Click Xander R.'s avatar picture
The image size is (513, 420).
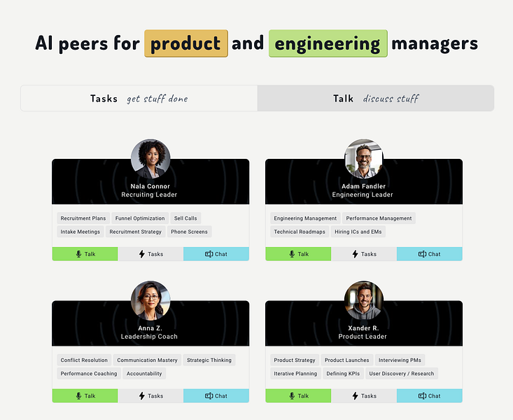click(364, 300)
